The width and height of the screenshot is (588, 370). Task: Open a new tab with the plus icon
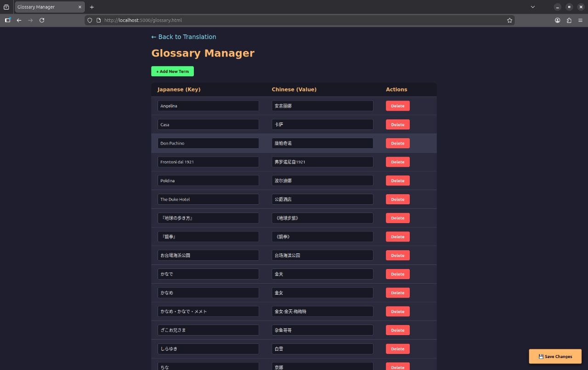[x=92, y=7]
